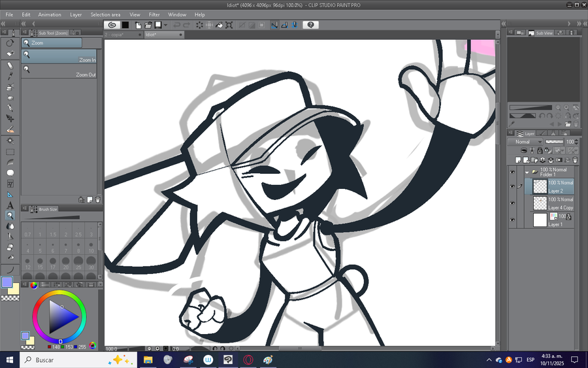Pick brush size preset 30
The image size is (588, 368).
pos(91,263)
